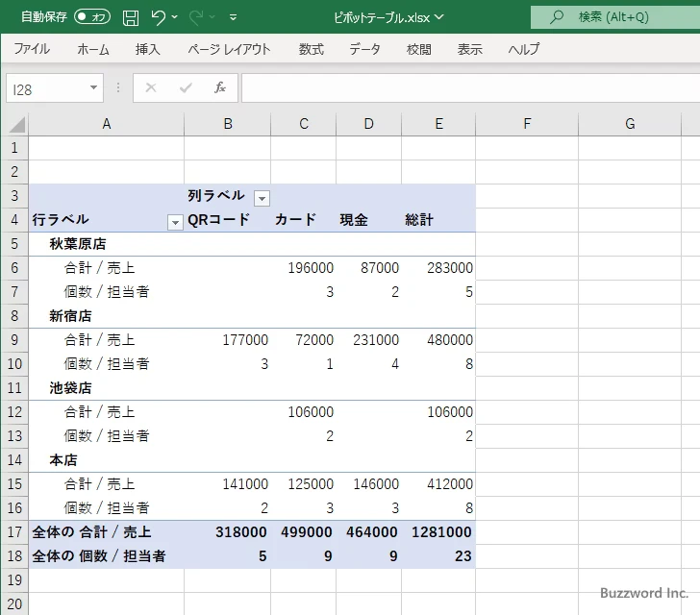Click the formula bar input area
This screenshot has width=700, height=615.
(x=471, y=88)
